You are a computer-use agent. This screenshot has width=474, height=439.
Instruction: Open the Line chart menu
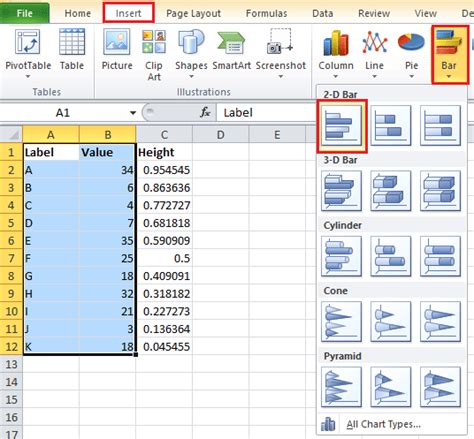tap(374, 53)
